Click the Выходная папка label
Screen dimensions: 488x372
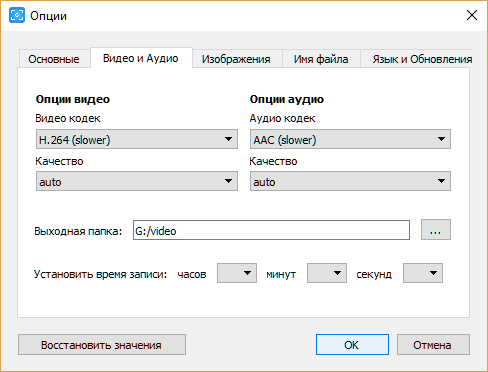pos(78,231)
